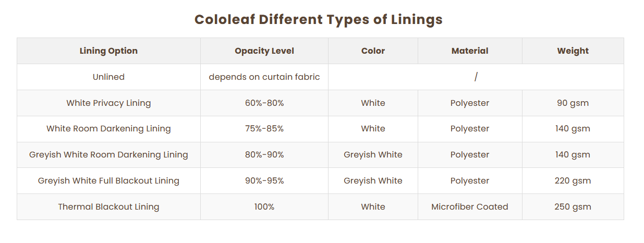
Task: Click the Color column header
Action: click(x=373, y=51)
